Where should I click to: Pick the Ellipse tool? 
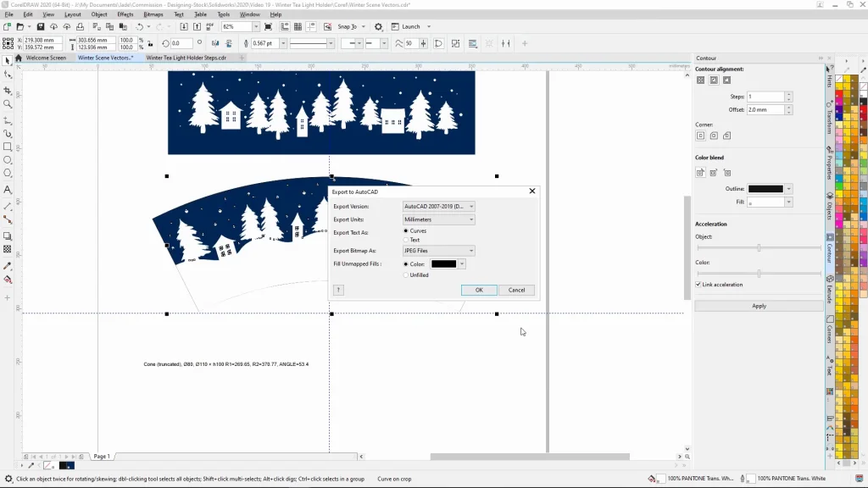click(x=8, y=160)
